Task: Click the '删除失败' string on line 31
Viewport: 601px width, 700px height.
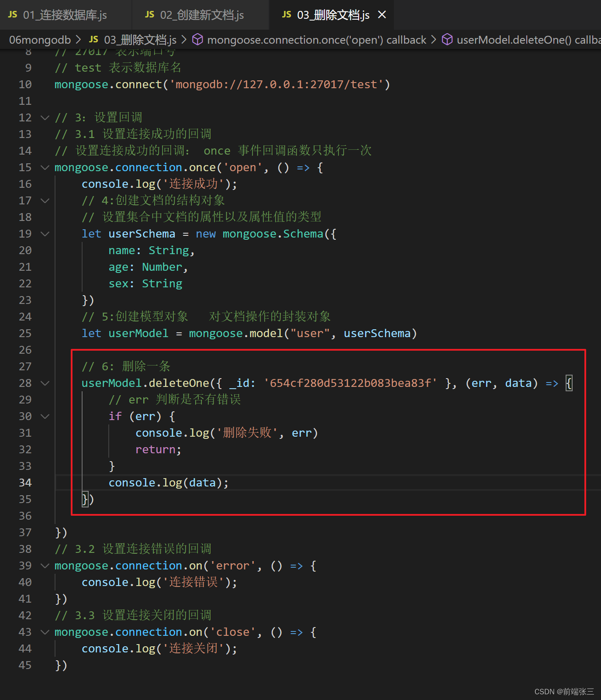Action: 247,433
